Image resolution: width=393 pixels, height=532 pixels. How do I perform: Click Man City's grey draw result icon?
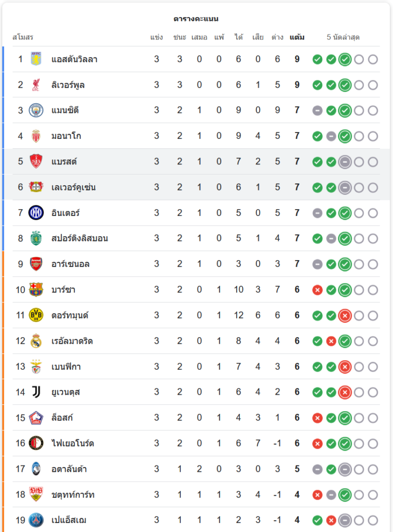[x=317, y=111]
